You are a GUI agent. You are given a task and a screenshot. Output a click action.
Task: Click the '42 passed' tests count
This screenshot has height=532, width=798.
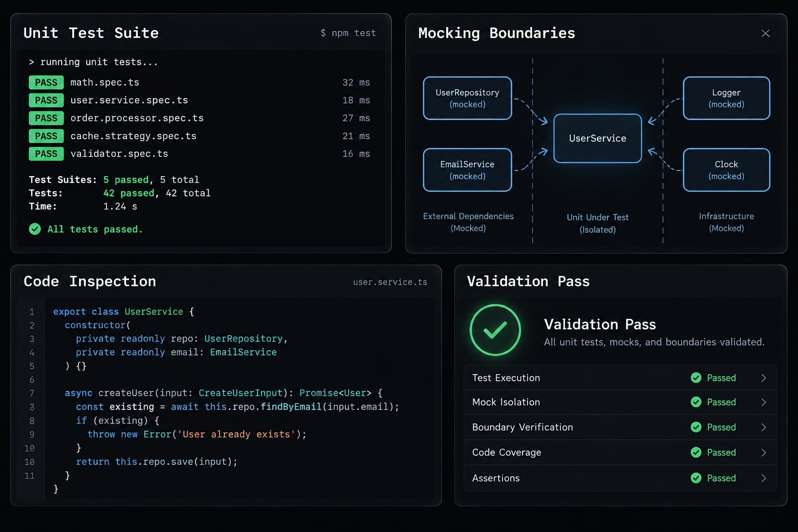pyautogui.click(x=129, y=193)
